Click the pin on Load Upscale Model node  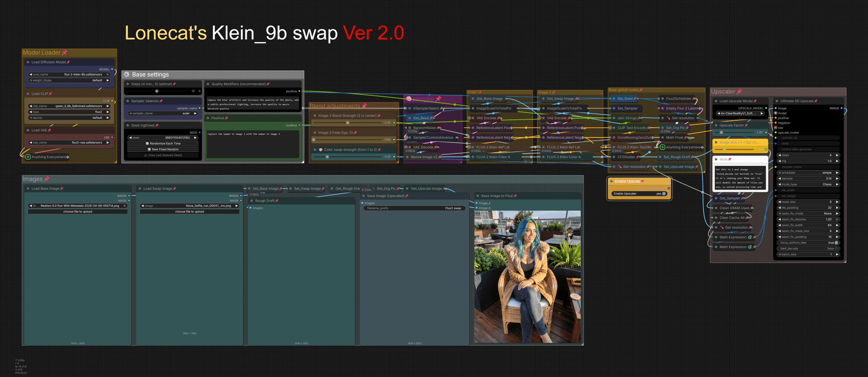click(x=755, y=101)
